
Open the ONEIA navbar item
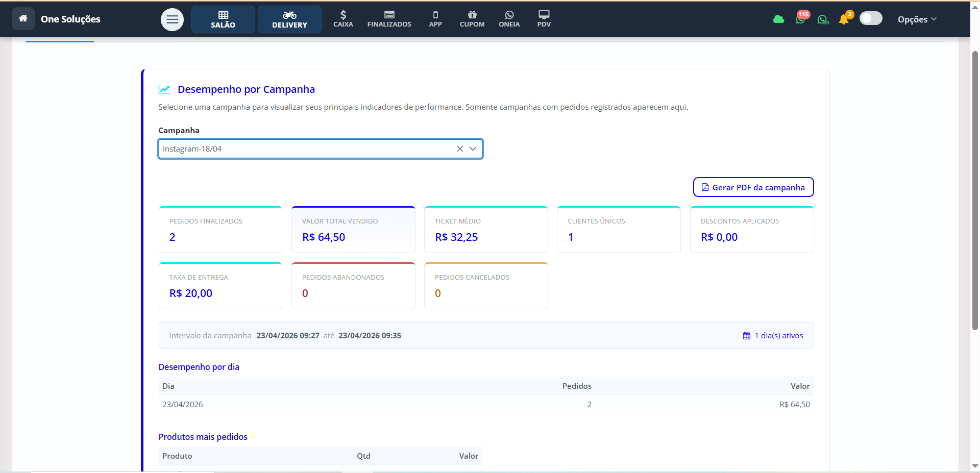click(509, 19)
